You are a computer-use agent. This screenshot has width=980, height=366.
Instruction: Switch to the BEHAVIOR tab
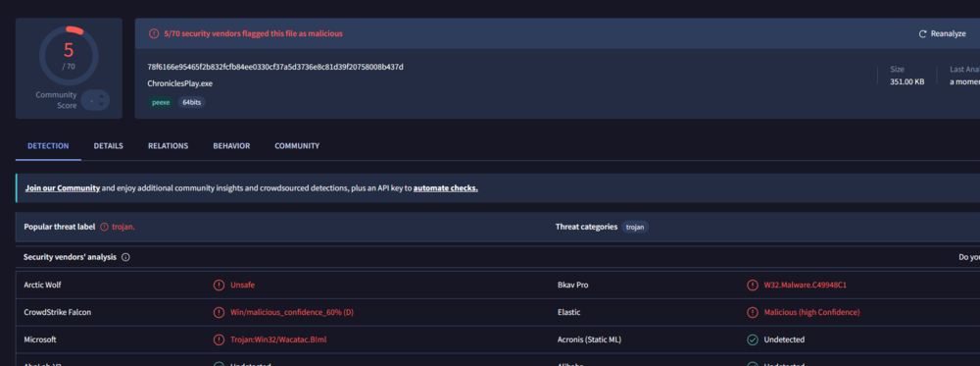pyautogui.click(x=231, y=146)
